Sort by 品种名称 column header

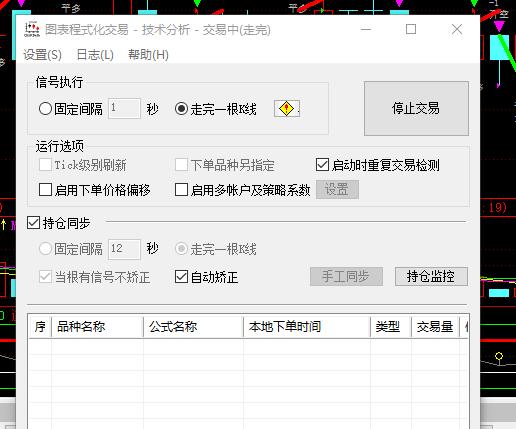pyautogui.click(x=97, y=327)
